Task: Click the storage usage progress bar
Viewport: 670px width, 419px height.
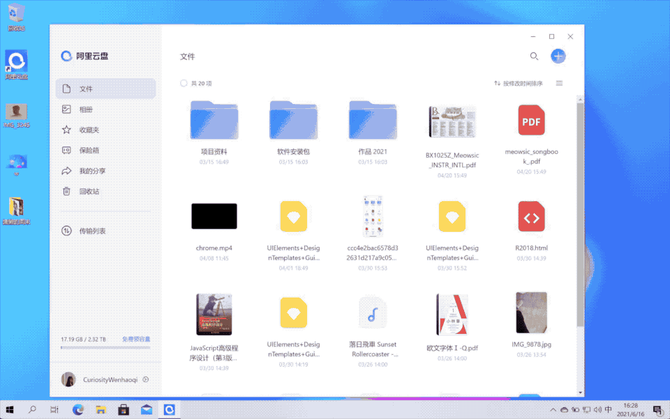Action: 105,348
